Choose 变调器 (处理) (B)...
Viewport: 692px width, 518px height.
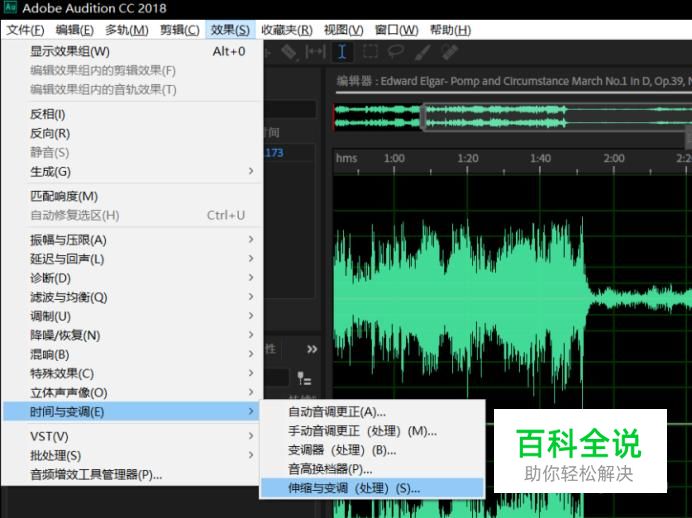(x=373, y=450)
